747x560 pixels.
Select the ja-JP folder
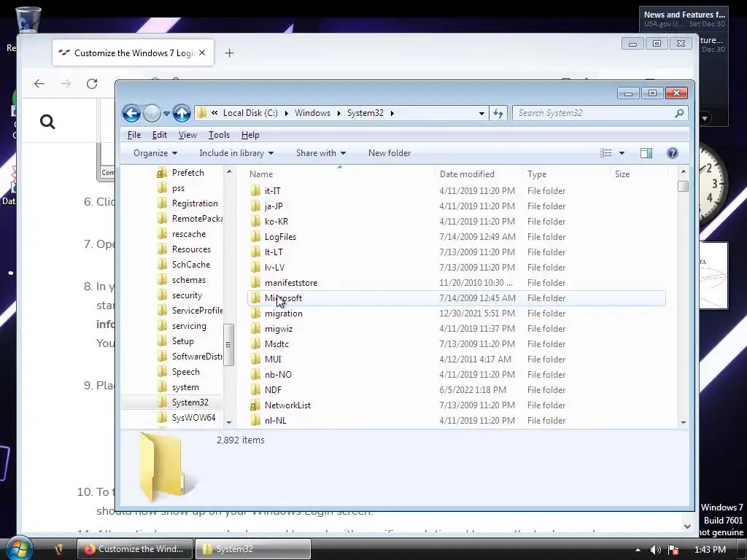(457, 206)
